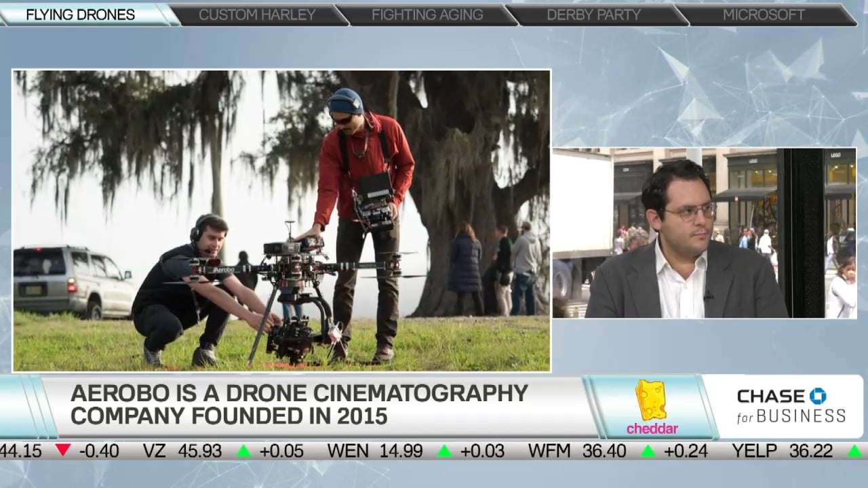The width and height of the screenshot is (868, 488).
Task: Click the red down arrow beside -0.40
Action: click(63, 450)
